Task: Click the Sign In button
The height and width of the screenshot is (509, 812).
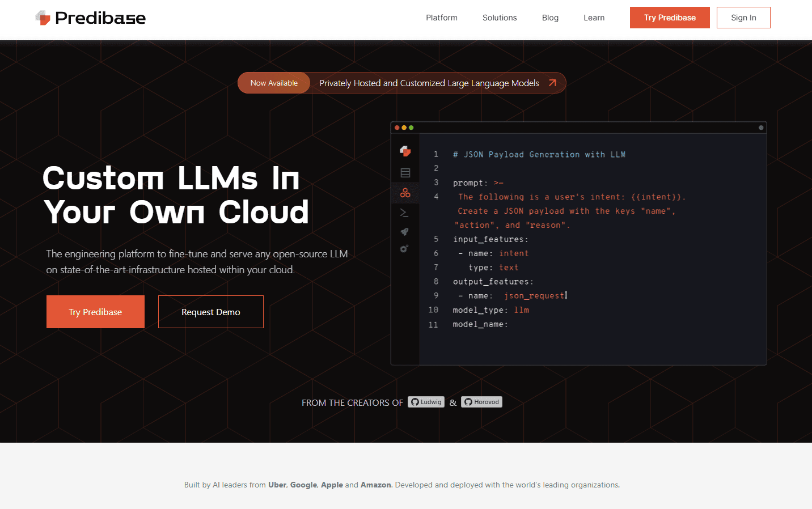Action: [743, 18]
